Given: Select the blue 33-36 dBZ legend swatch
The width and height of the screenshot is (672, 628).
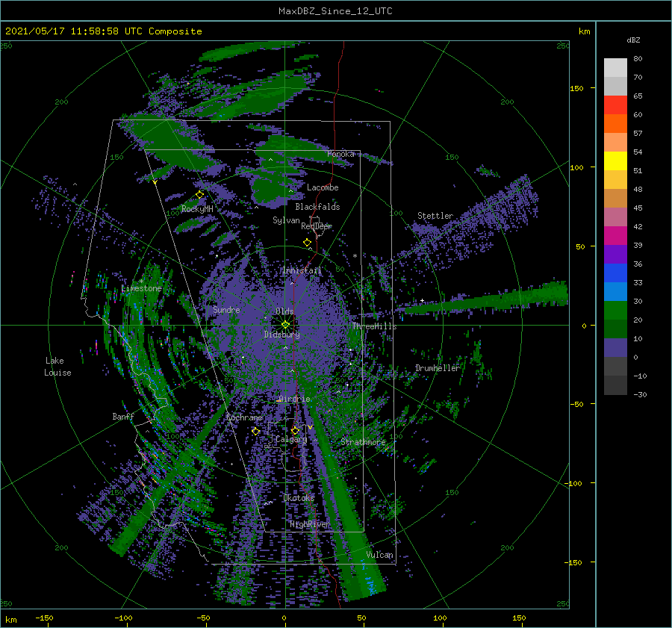Looking at the screenshot, I should coord(615,273).
